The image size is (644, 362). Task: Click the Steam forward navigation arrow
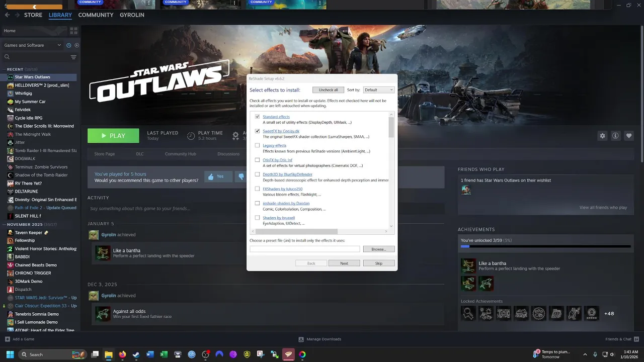[18, 15]
